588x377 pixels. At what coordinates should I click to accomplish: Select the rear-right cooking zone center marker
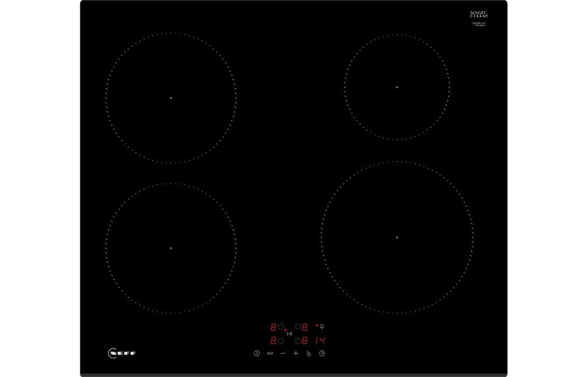tap(396, 86)
